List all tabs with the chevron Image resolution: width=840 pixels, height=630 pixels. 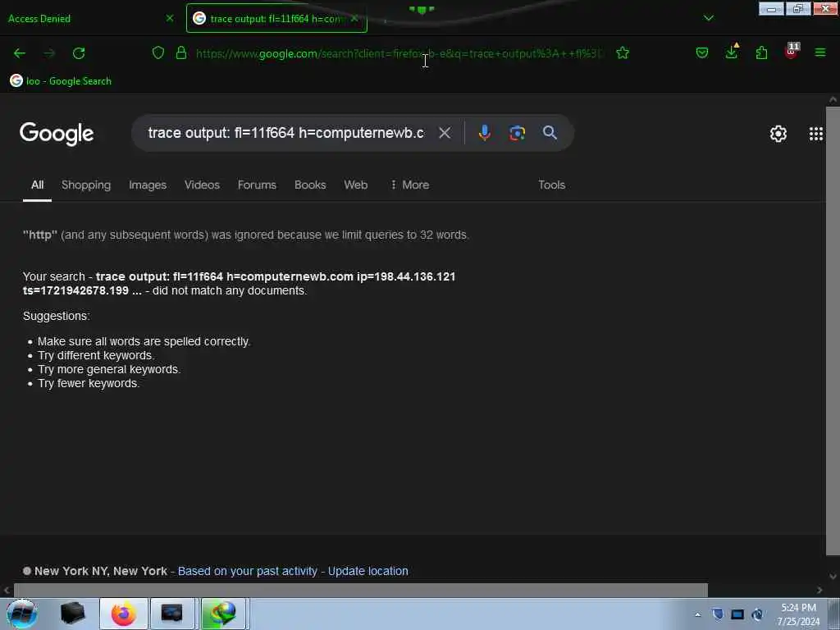[708, 18]
